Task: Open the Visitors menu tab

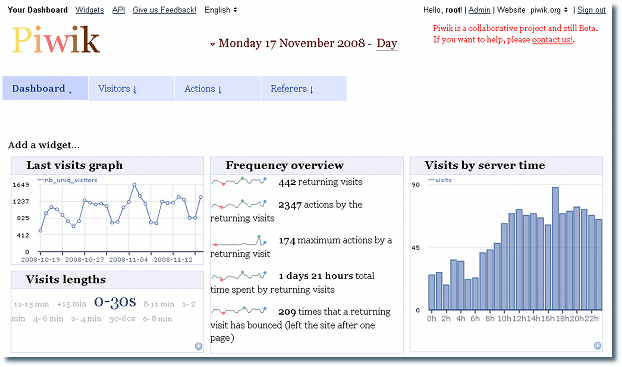Action: click(131, 88)
